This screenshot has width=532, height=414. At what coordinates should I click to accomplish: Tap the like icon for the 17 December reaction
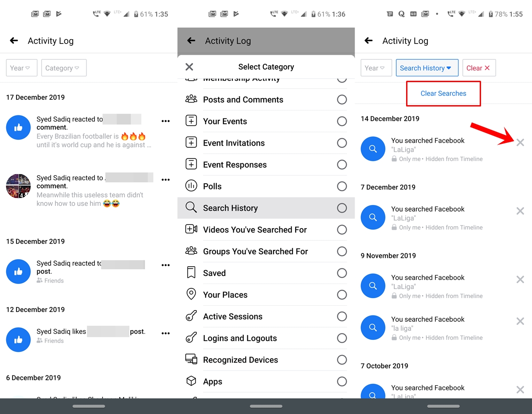coord(18,127)
